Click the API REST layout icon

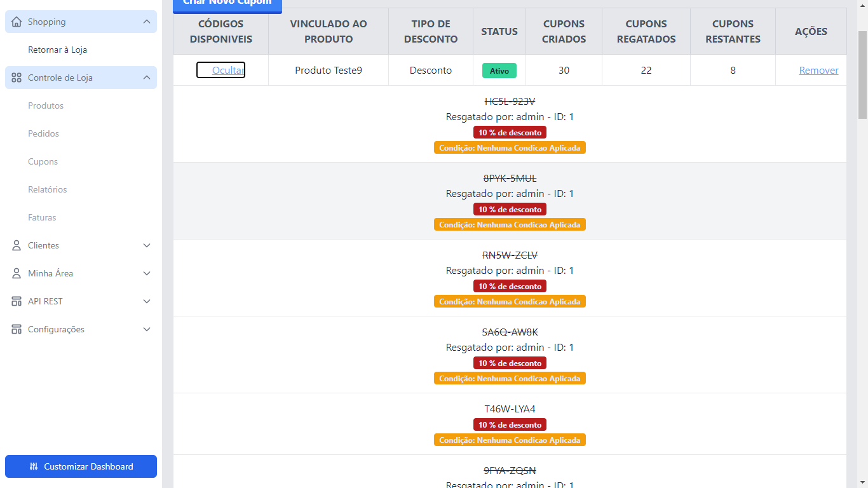[x=17, y=301]
